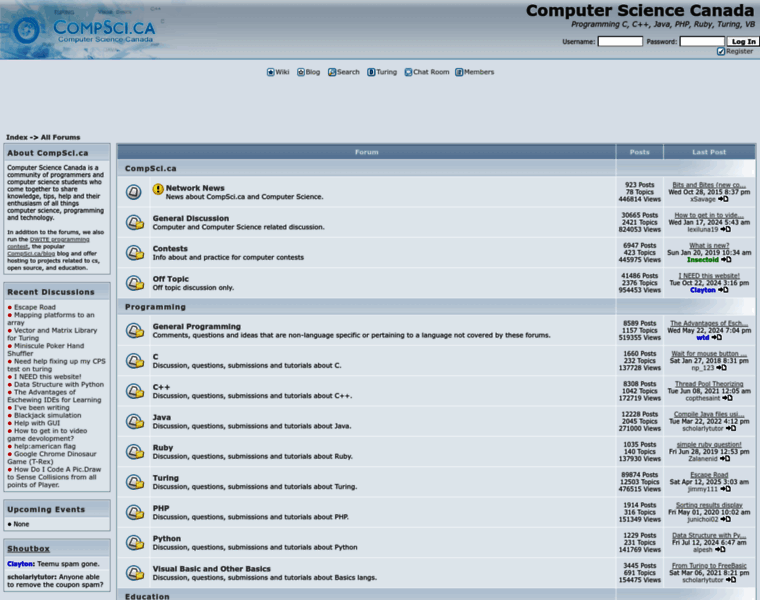Open the CompSci.ca/blog link in About

point(31,253)
